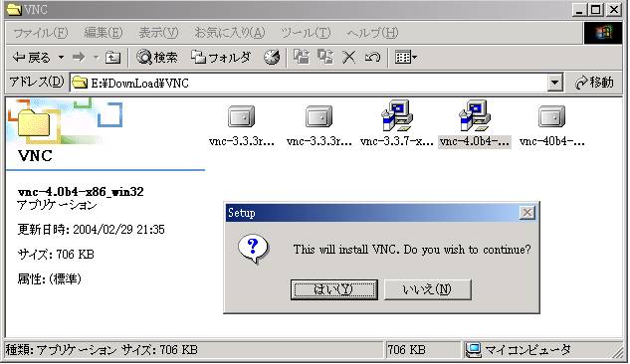
Task: Minimize the VNC explorer window
Action: click(x=579, y=9)
